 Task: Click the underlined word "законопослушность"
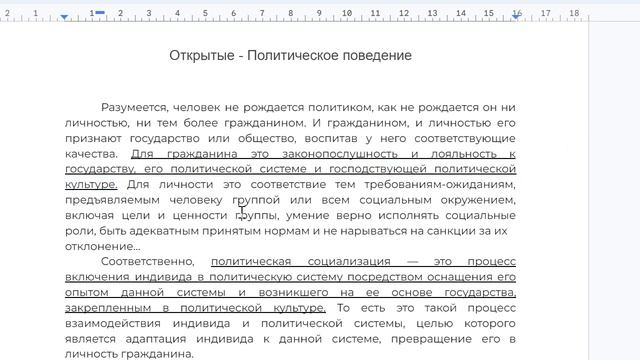pyautogui.click(x=340, y=154)
